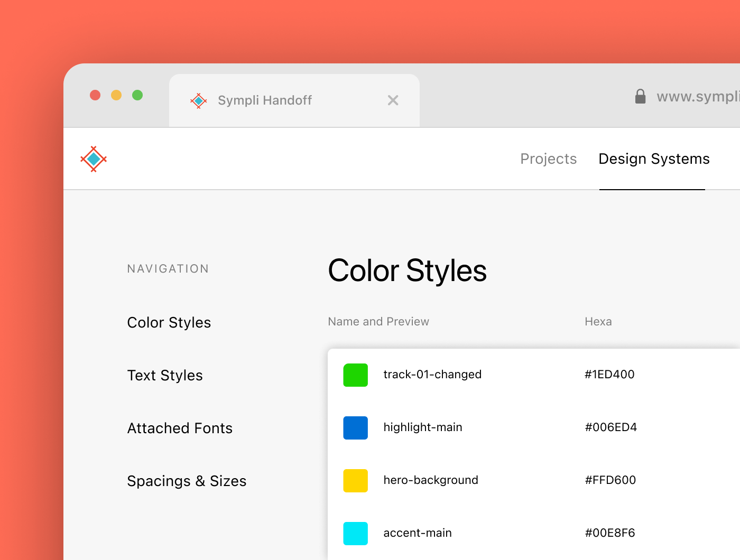Open the Projects tab
The image size is (740, 560).
tap(548, 159)
